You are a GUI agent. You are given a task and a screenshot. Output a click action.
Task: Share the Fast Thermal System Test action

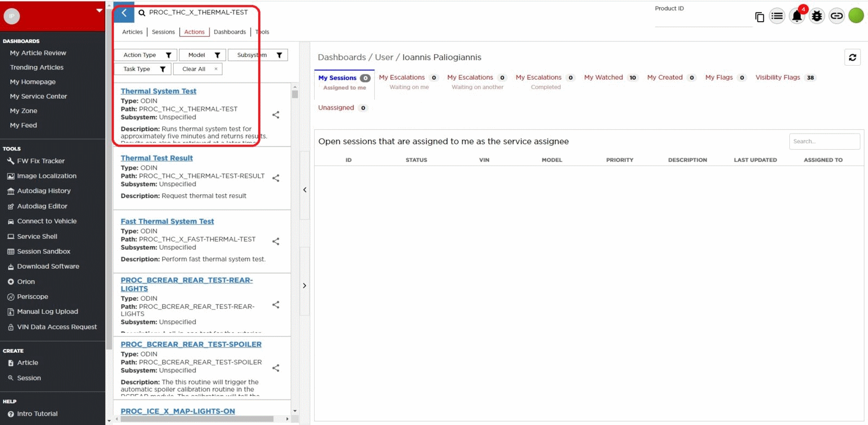[276, 242]
